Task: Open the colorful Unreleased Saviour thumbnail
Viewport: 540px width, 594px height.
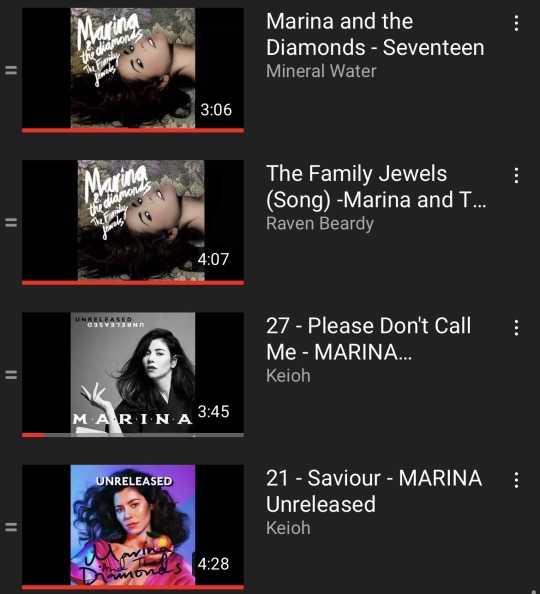Action: pos(133,527)
